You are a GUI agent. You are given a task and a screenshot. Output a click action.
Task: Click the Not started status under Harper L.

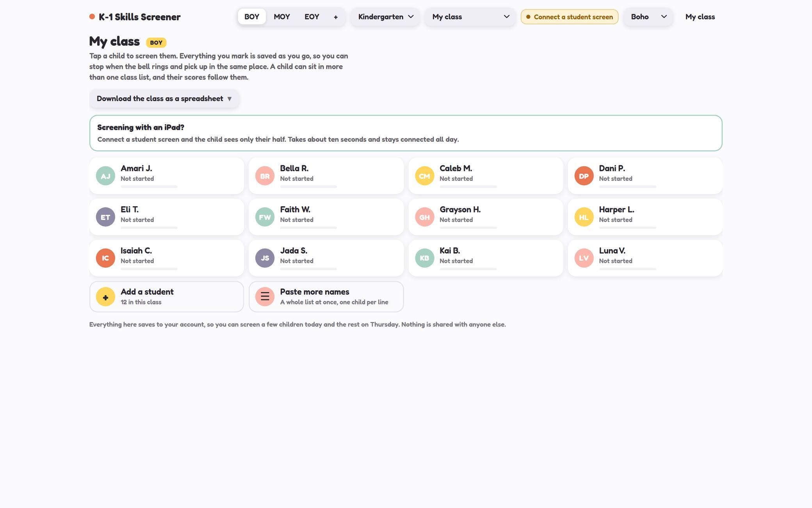coord(616,220)
